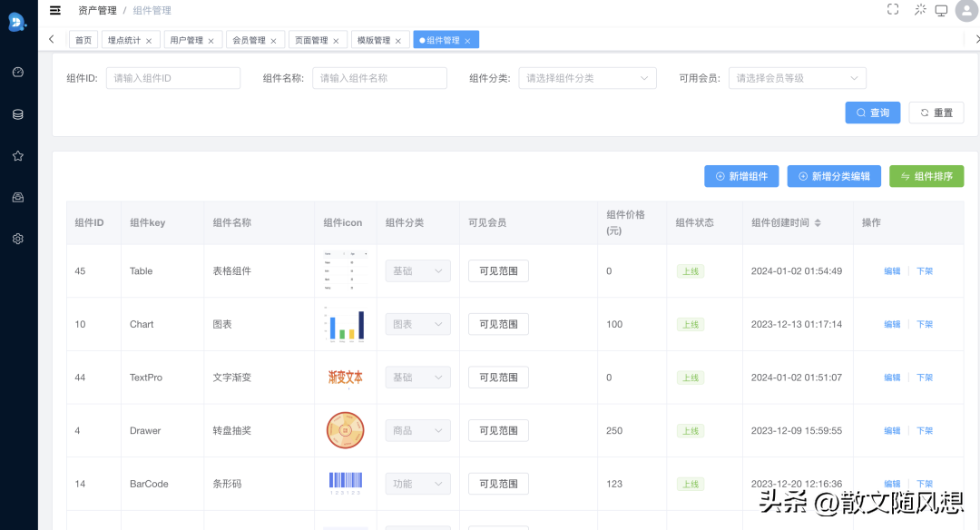Close the 会员管理 tab
The image size is (980, 530).
click(x=273, y=41)
